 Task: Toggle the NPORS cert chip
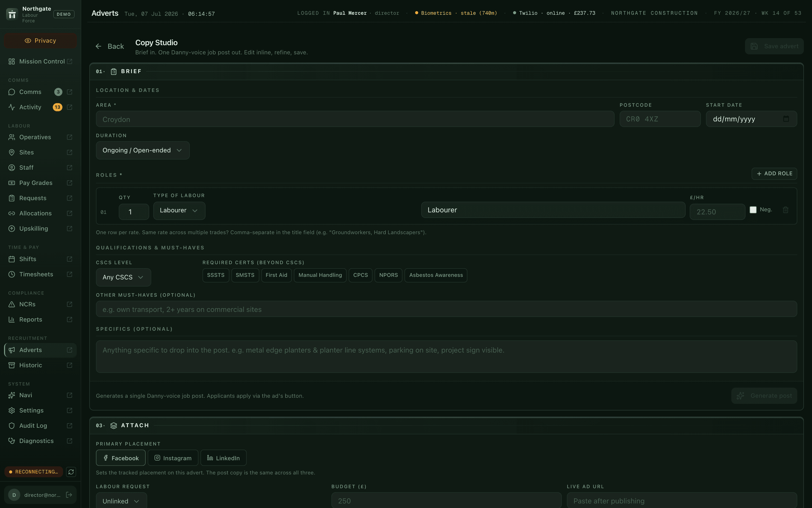click(x=388, y=275)
